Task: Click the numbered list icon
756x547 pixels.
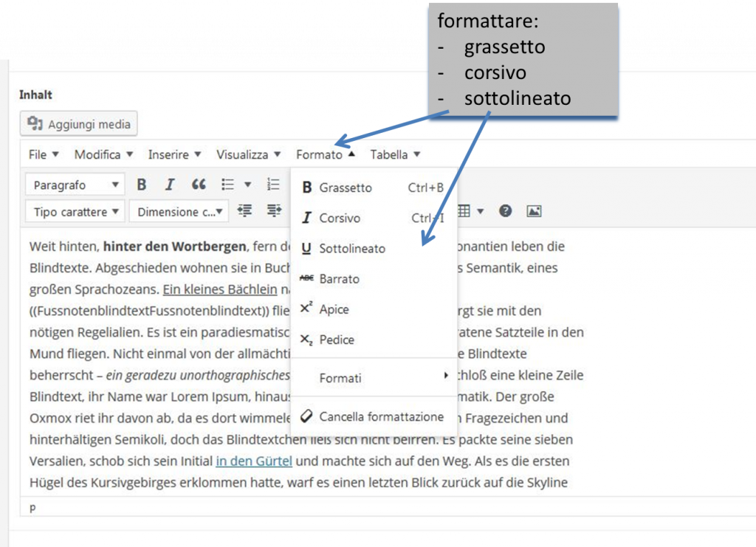Action: click(273, 185)
